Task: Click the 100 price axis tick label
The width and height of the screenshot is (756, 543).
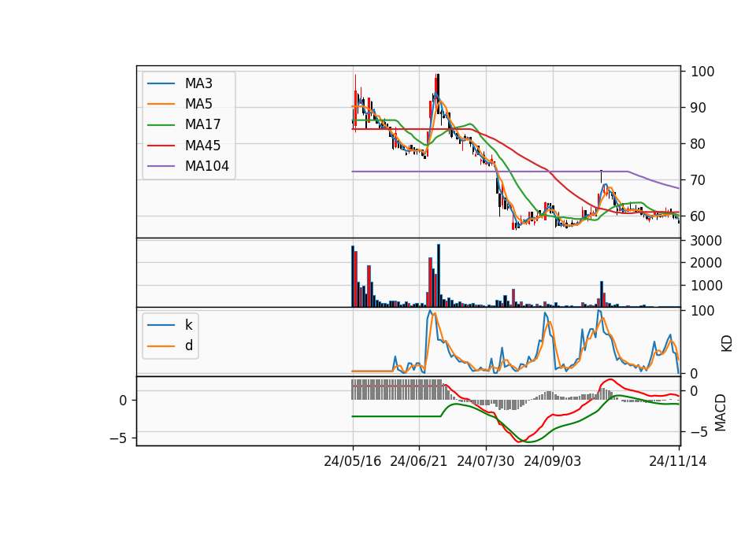Action: pos(702,72)
